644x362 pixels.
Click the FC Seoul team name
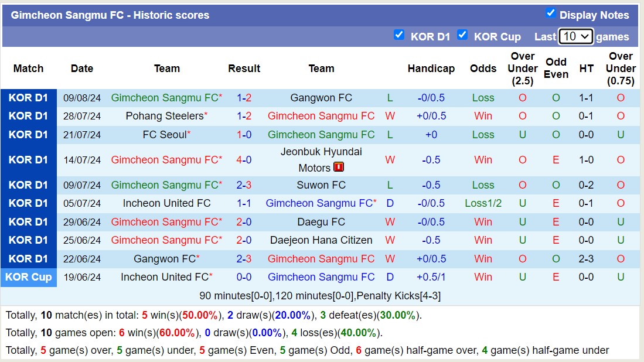click(x=164, y=135)
